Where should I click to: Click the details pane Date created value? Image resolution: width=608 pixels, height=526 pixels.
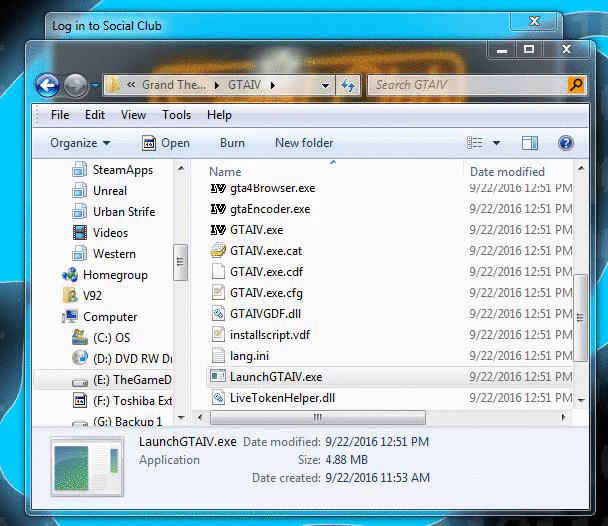pyautogui.click(x=377, y=478)
